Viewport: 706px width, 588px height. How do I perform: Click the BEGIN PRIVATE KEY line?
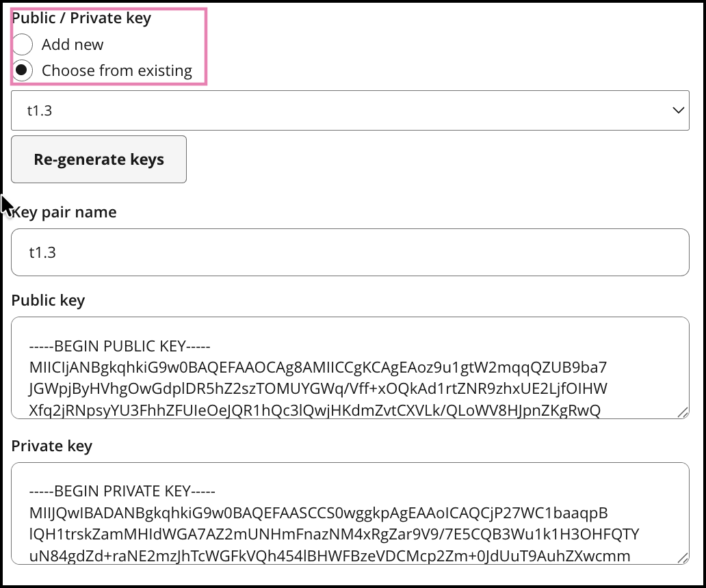coord(122,492)
